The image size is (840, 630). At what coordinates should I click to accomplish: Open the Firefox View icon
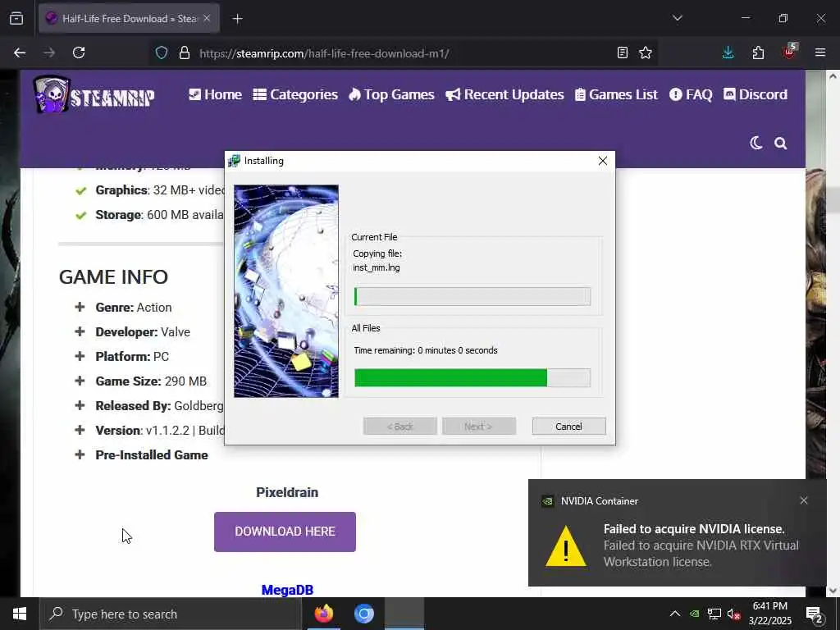pos(16,18)
